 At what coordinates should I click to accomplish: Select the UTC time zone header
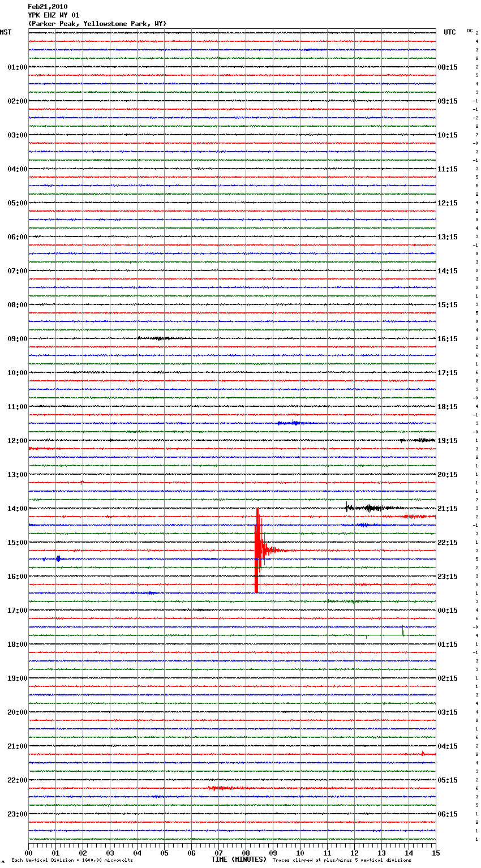click(x=450, y=32)
